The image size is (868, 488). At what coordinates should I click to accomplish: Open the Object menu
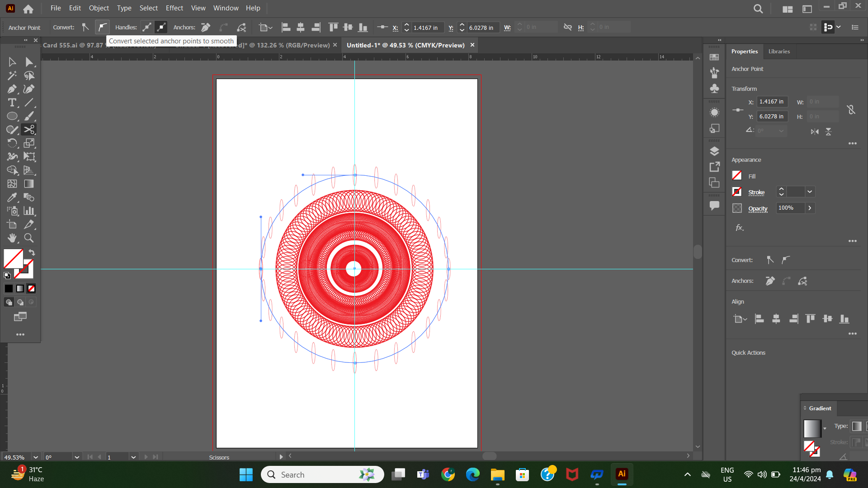coord(99,8)
